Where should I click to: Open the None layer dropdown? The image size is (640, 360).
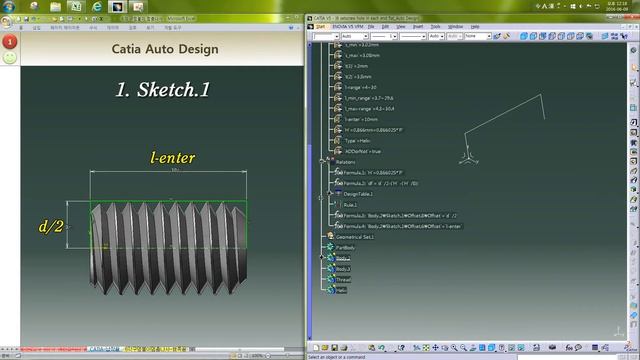point(489,36)
